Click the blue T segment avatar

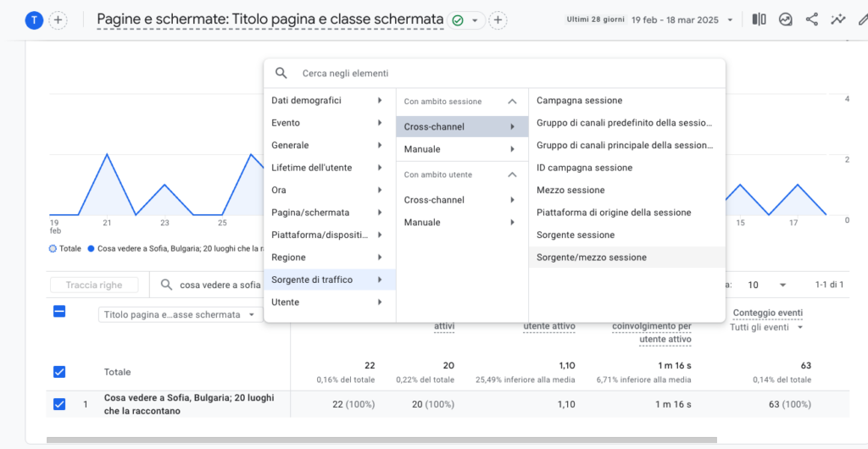35,20
